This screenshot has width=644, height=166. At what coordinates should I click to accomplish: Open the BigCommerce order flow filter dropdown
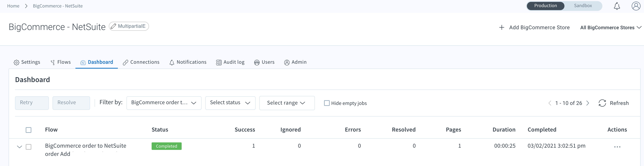pyautogui.click(x=164, y=103)
